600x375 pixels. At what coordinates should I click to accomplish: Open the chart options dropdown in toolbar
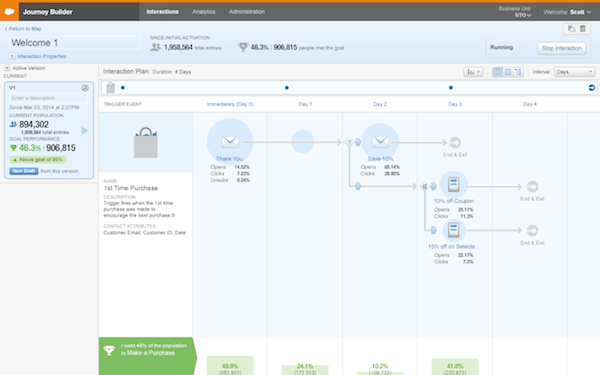(x=473, y=72)
